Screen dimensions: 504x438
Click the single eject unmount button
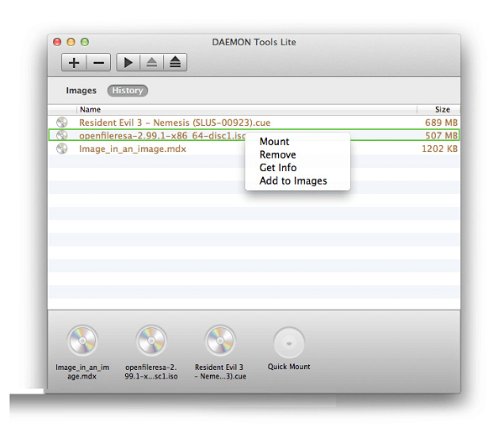point(152,62)
